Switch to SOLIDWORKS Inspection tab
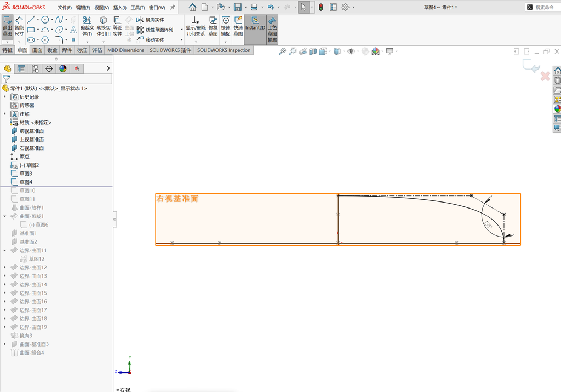561x392 pixels. 224,50
